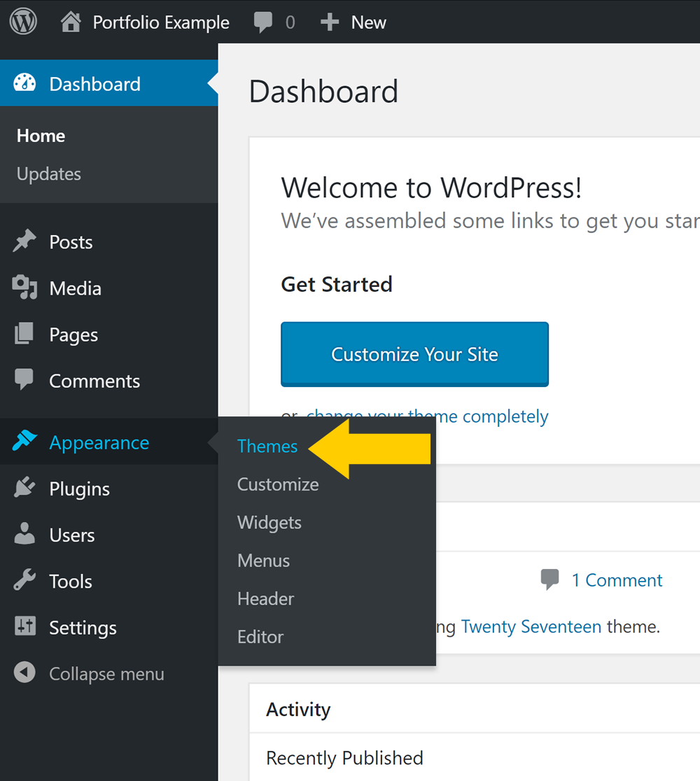Click the Comments speech bubble sidebar icon

tap(24, 379)
